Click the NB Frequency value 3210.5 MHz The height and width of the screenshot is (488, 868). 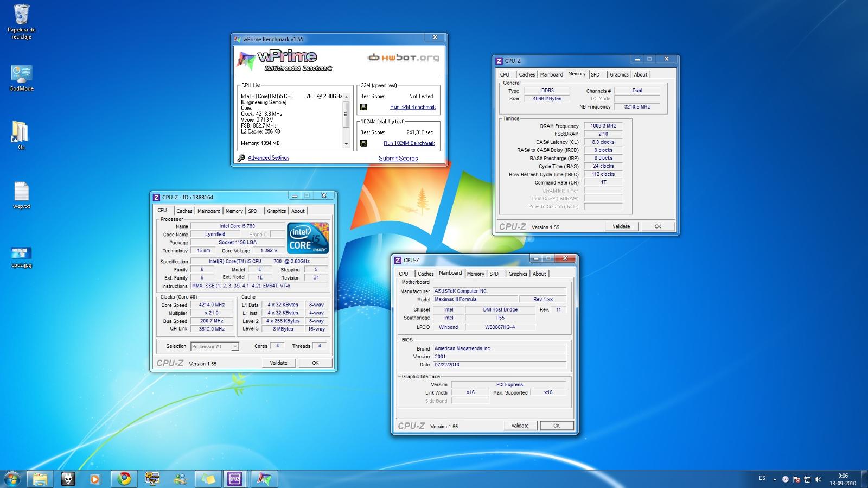[637, 107]
